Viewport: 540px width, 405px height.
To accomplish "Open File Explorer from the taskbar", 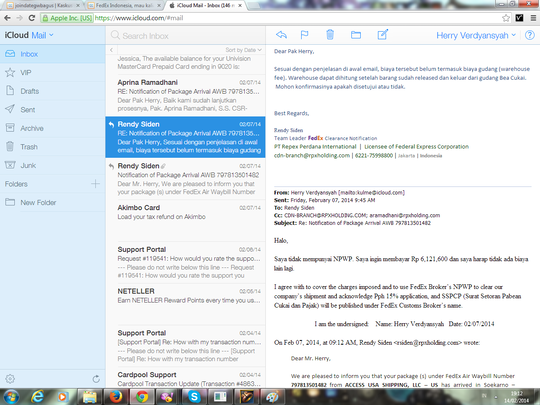I will coord(90,397).
